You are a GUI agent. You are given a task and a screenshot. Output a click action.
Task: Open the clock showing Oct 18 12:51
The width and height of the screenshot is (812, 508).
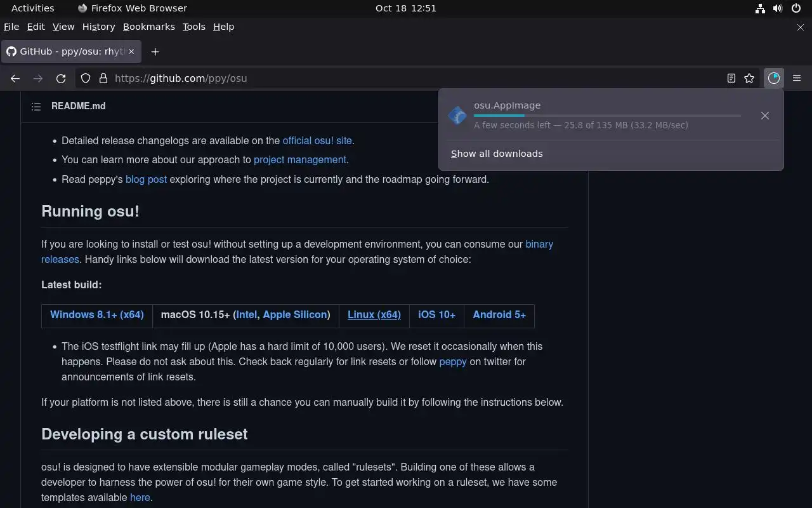pyautogui.click(x=405, y=8)
